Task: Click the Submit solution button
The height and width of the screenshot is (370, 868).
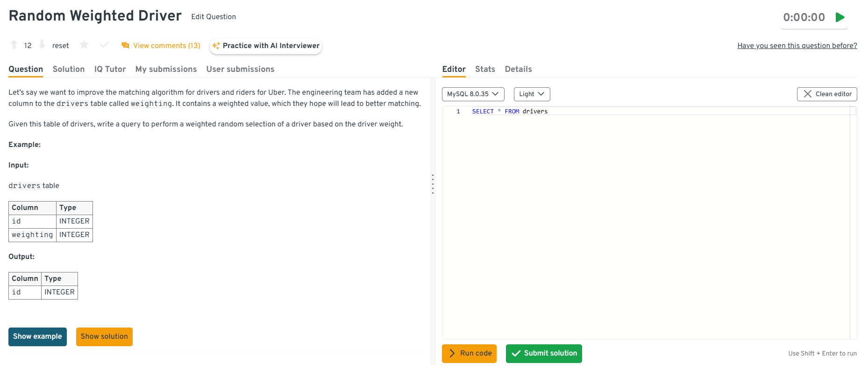Action: coord(544,354)
